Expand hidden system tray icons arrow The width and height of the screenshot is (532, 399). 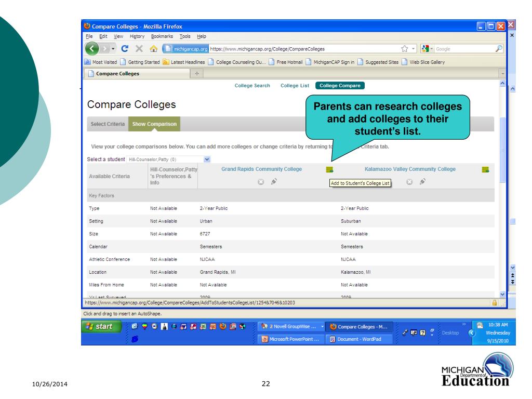(472, 333)
